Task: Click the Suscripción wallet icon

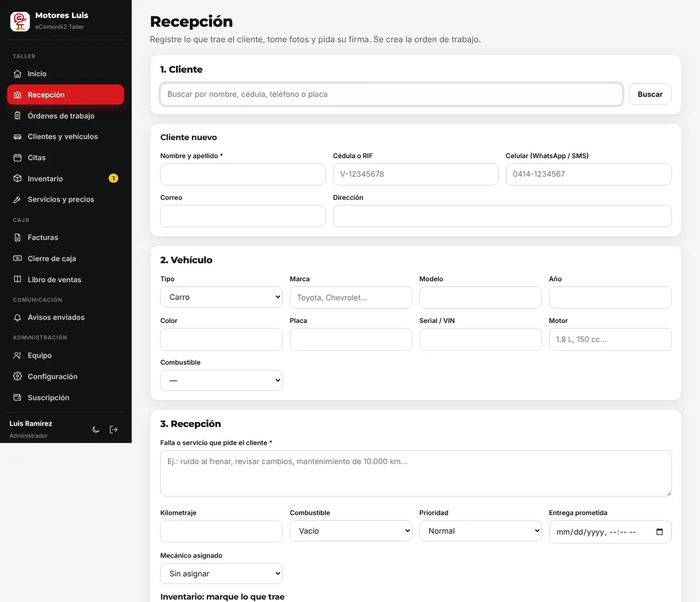Action: click(17, 398)
